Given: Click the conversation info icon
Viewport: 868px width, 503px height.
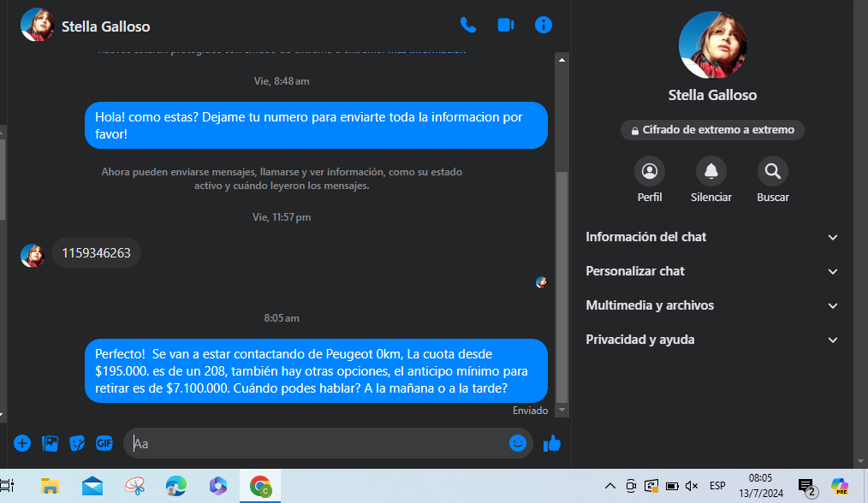Looking at the screenshot, I should coord(544,26).
